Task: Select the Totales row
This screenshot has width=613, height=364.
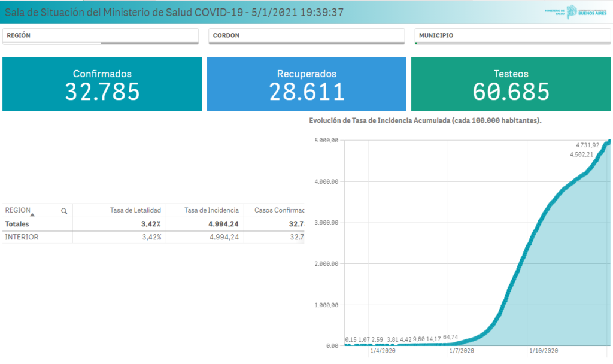Action: click(153, 224)
